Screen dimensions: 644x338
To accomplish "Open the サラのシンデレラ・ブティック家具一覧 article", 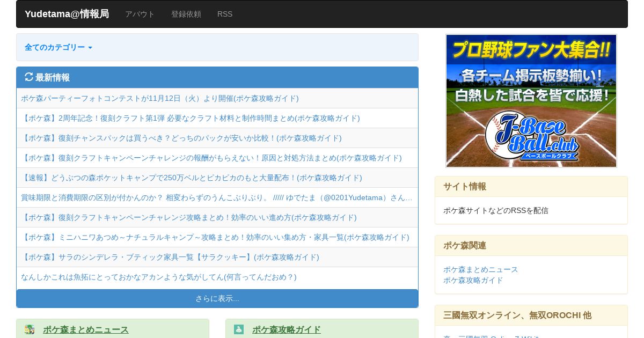I will 170,257.
